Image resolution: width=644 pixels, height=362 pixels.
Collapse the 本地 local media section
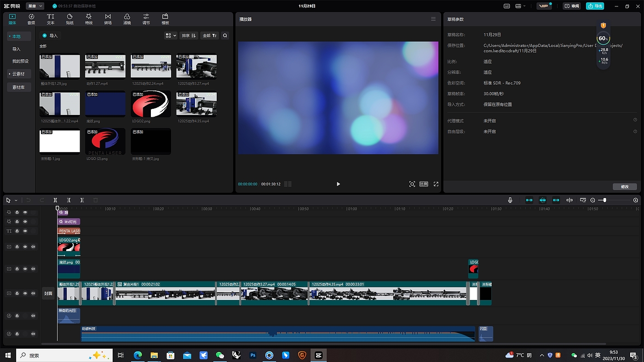[x=10, y=36]
